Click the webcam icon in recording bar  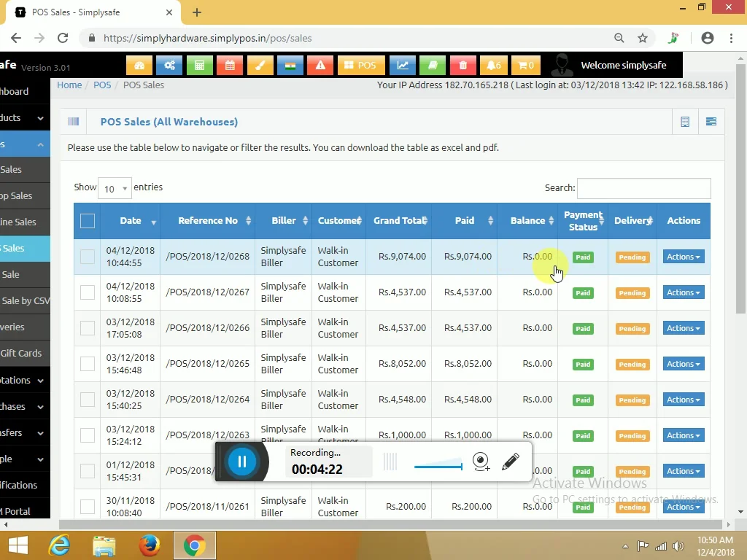(x=481, y=462)
